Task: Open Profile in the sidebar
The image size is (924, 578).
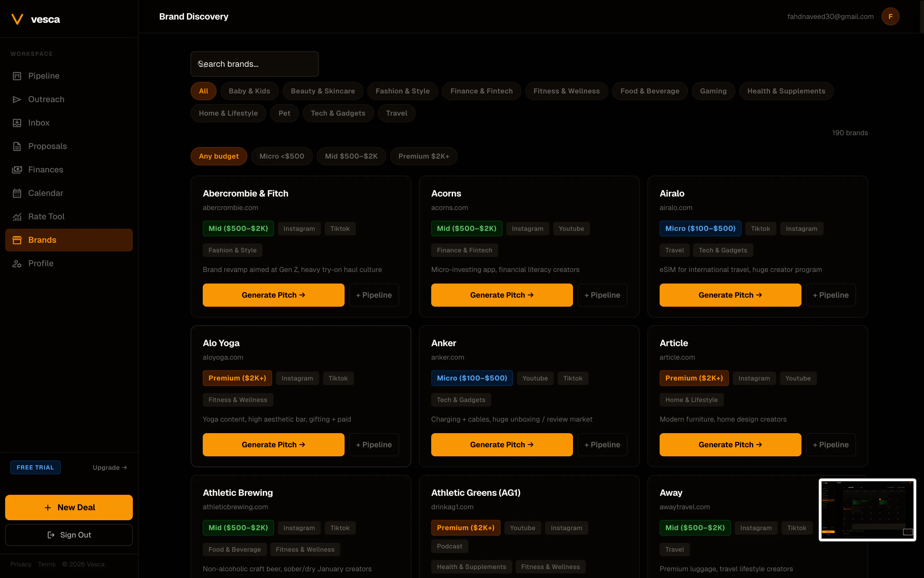Action: click(69, 263)
